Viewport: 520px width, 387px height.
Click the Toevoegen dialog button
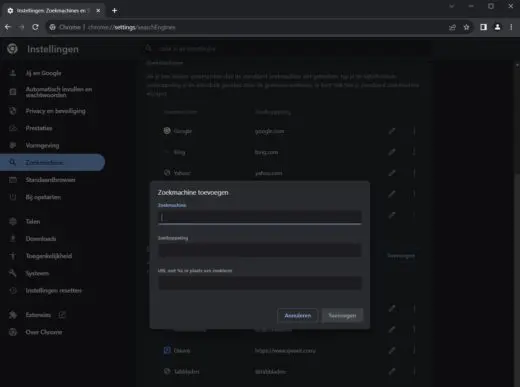(342, 315)
